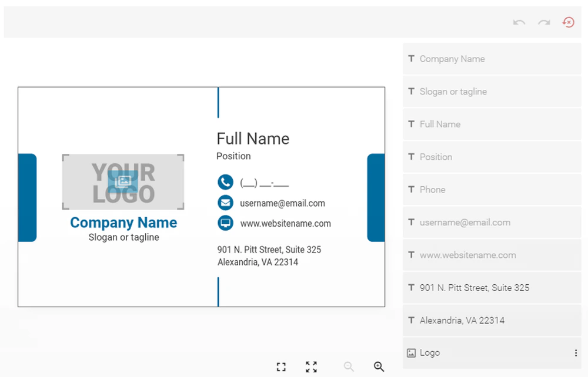Edit the Alexandria, VA 22314 field
The height and width of the screenshot is (377, 588).
pos(492,321)
